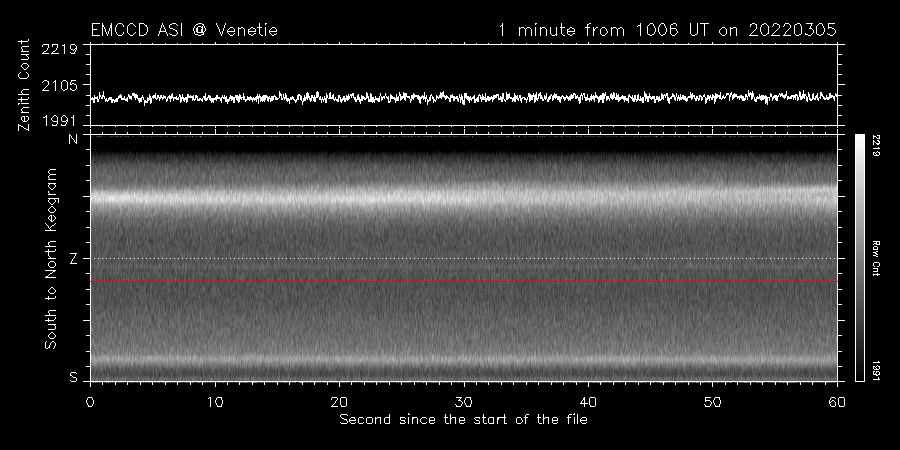The image size is (900, 450).
Task: Click the 0 second tick label
Action: 90,402
